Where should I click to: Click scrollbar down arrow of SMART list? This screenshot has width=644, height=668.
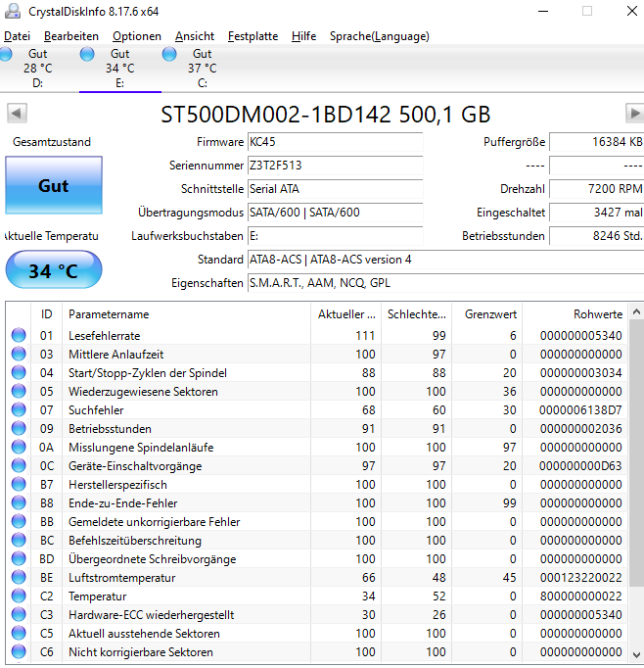pos(636,654)
